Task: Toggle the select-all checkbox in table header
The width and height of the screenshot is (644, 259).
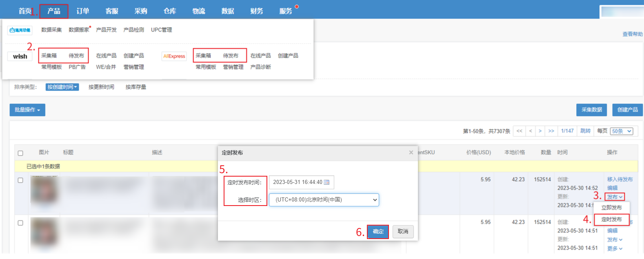Action: click(20, 153)
